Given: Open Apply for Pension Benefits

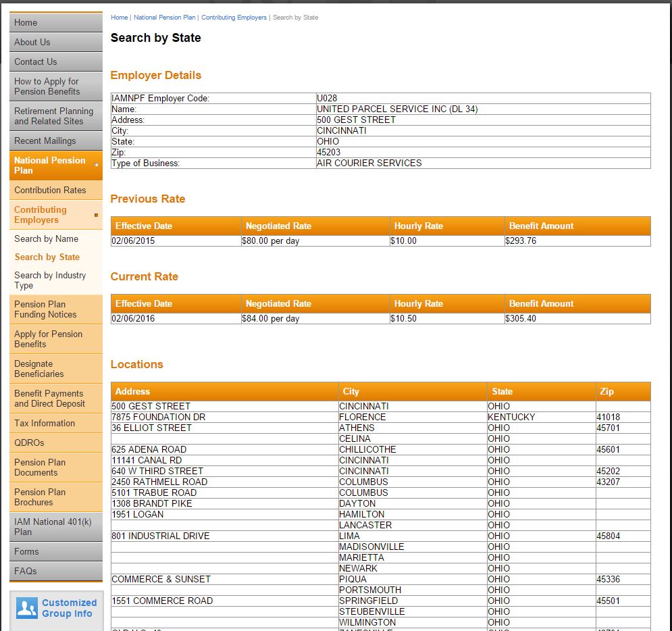Looking at the screenshot, I should 56,339.
